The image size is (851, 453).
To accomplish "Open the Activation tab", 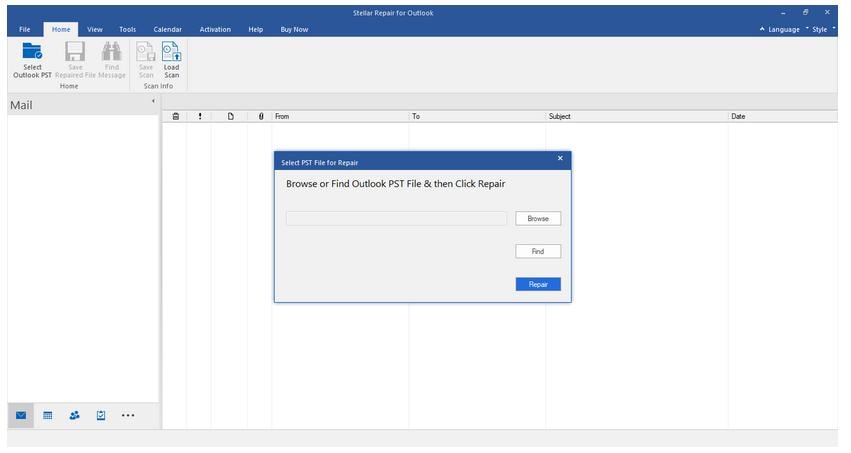I will point(215,29).
